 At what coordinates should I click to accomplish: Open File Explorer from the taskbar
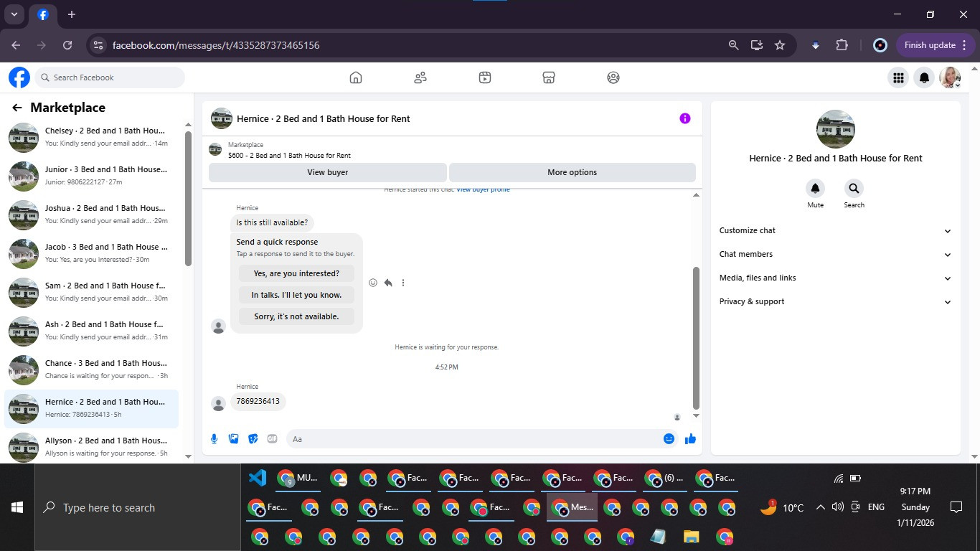[692, 537]
